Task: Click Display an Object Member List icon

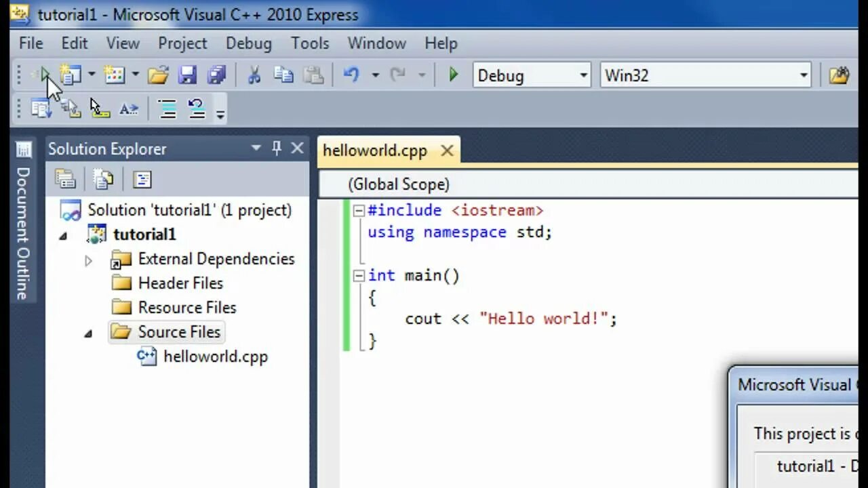Action: pyautogui.click(x=41, y=108)
